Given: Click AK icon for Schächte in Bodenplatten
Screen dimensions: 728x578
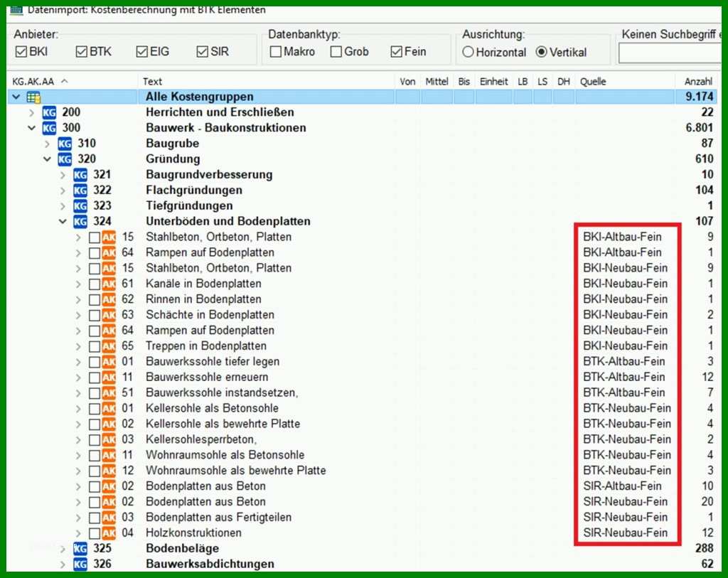Looking at the screenshot, I should 109,315.
